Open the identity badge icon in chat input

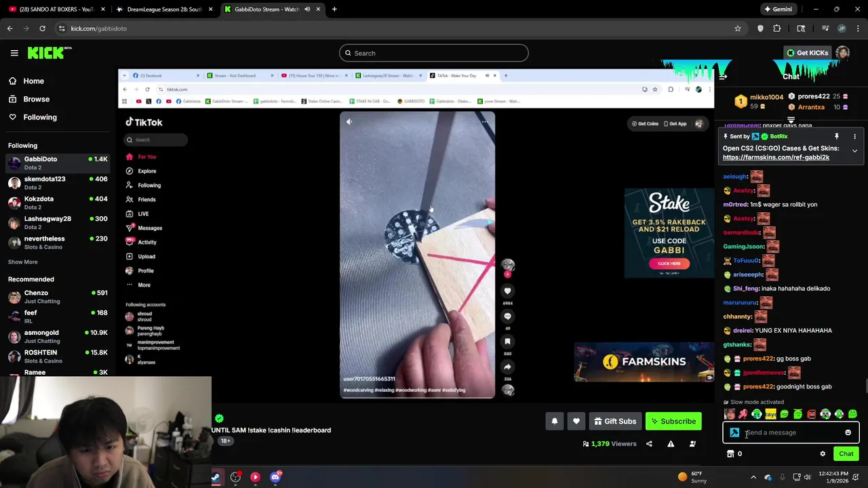734,432
